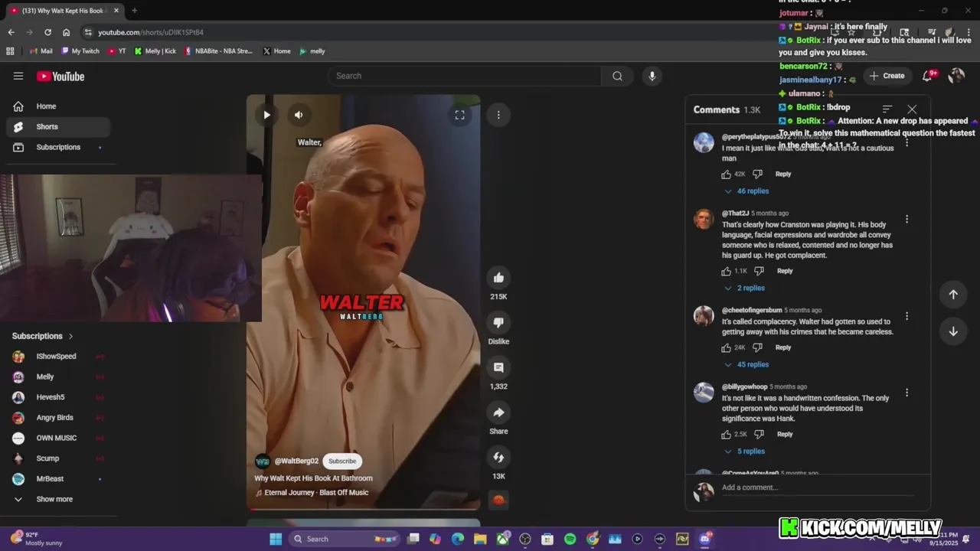Go to next Short with down arrow
The height and width of the screenshot is (551, 980).
(953, 331)
